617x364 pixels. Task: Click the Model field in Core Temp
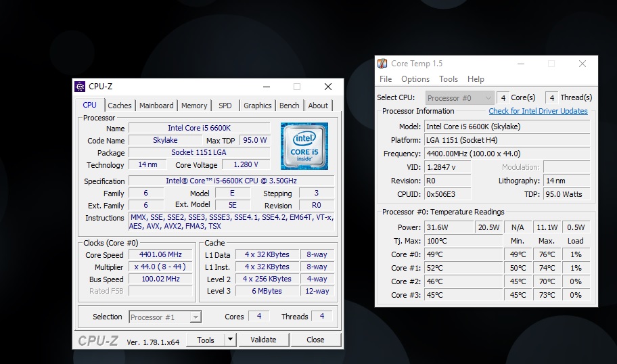(x=507, y=127)
